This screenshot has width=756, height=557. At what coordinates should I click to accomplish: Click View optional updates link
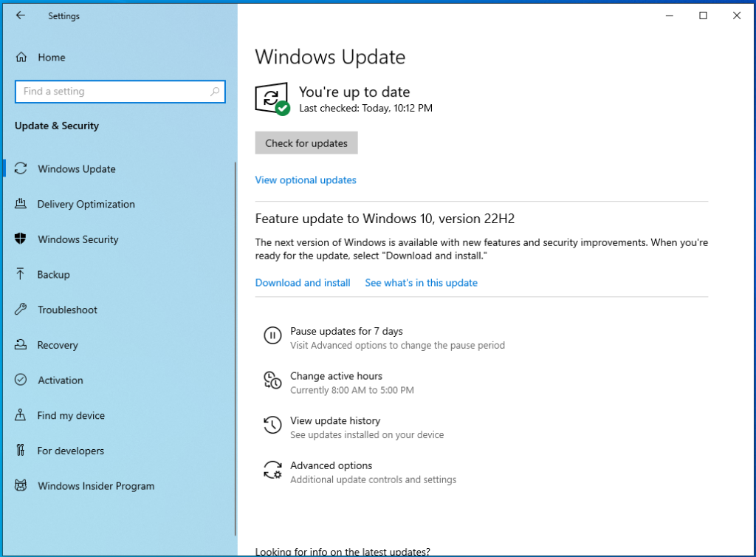coord(306,180)
